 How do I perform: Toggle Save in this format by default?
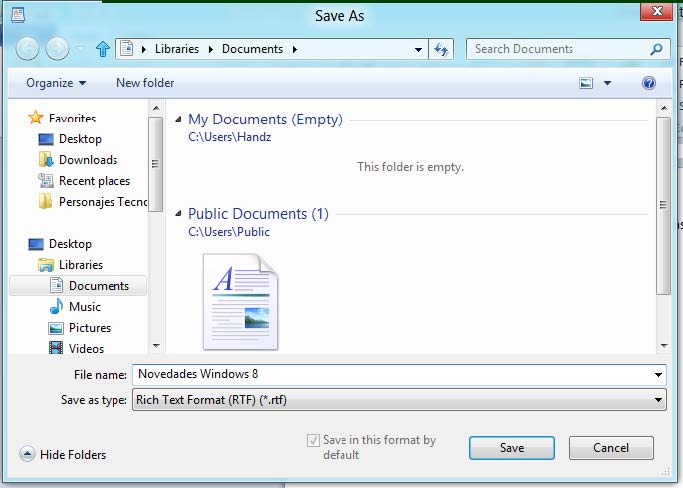[x=314, y=440]
